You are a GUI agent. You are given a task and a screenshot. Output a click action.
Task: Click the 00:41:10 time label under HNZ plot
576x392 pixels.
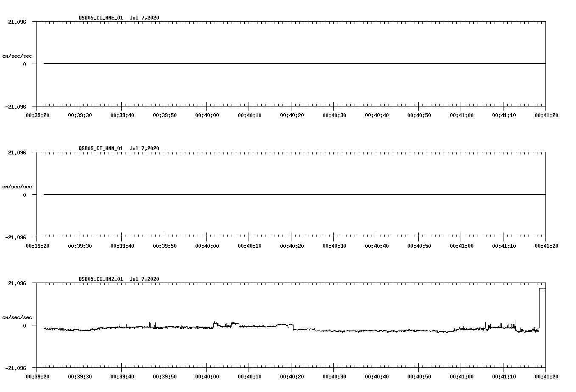pyautogui.click(x=504, y=376)
